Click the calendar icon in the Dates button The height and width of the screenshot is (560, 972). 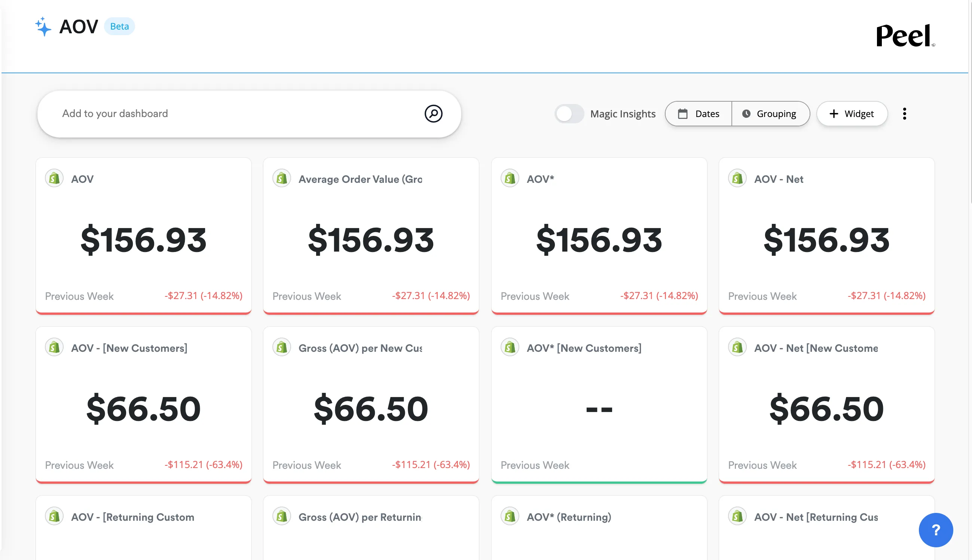(683, 114)
